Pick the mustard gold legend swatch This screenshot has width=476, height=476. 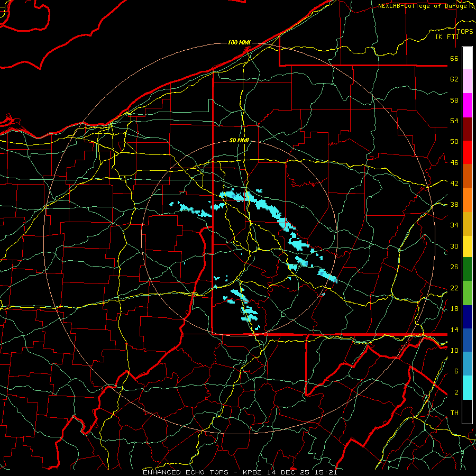point(467,224)
